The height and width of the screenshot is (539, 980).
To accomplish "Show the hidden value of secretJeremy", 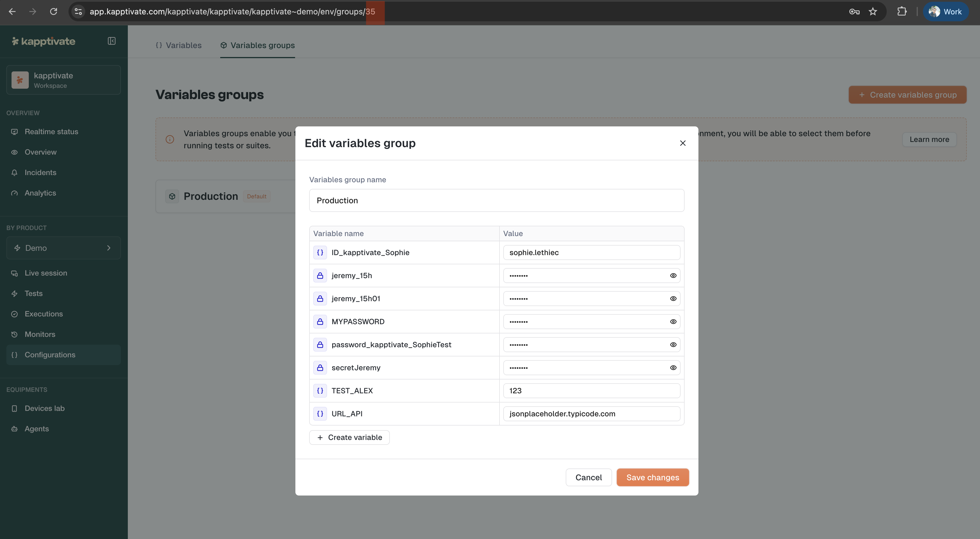I will pyautogui.click(x=673, y=367).
